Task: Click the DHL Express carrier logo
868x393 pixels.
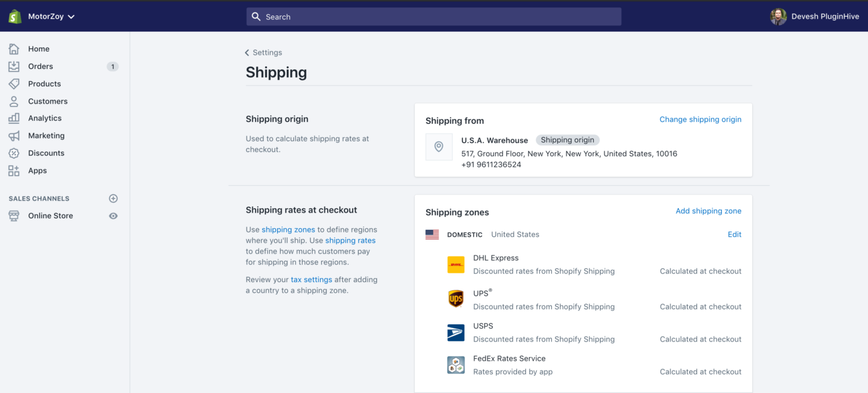Action: pyautogui.click(x=456, y=264)
